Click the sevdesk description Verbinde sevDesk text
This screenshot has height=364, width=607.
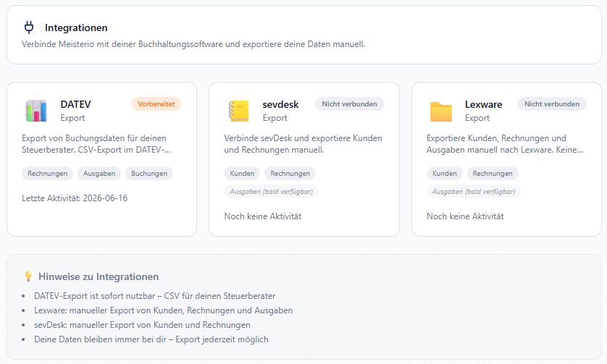pyautogui.click(x=303, y=144)
